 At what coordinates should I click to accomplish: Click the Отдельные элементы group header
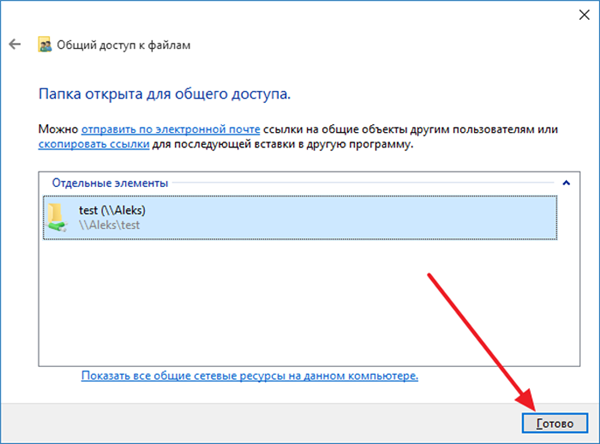tap(110, 183)
